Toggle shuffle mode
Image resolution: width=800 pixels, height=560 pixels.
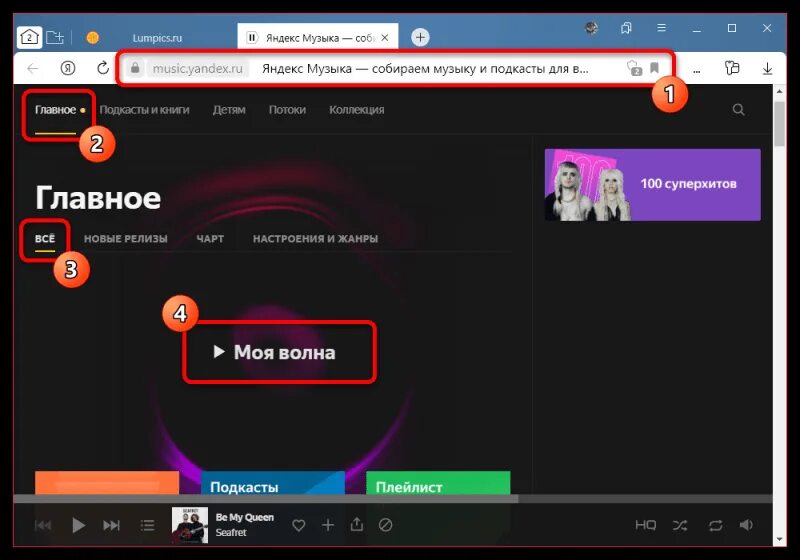pyautogui.click(x=680, y=525)
